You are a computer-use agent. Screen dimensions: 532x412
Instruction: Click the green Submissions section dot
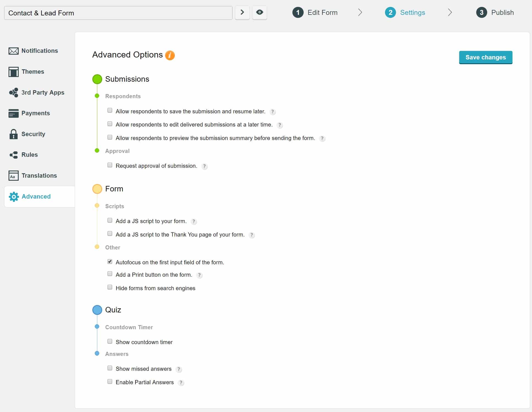point(97,79)
